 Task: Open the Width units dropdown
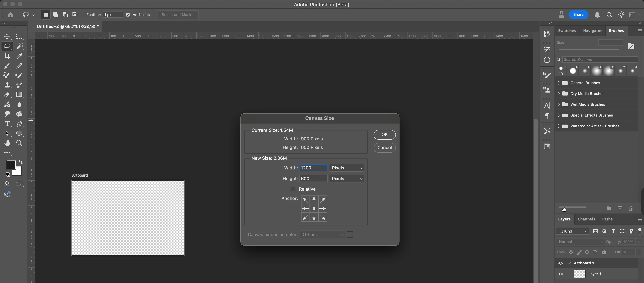coord(346,168)
